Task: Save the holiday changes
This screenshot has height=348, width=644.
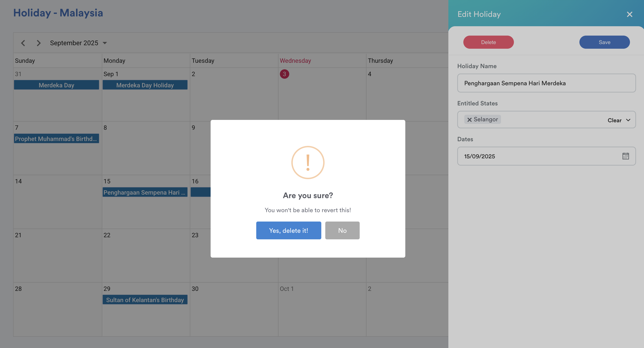Action: 604,42
